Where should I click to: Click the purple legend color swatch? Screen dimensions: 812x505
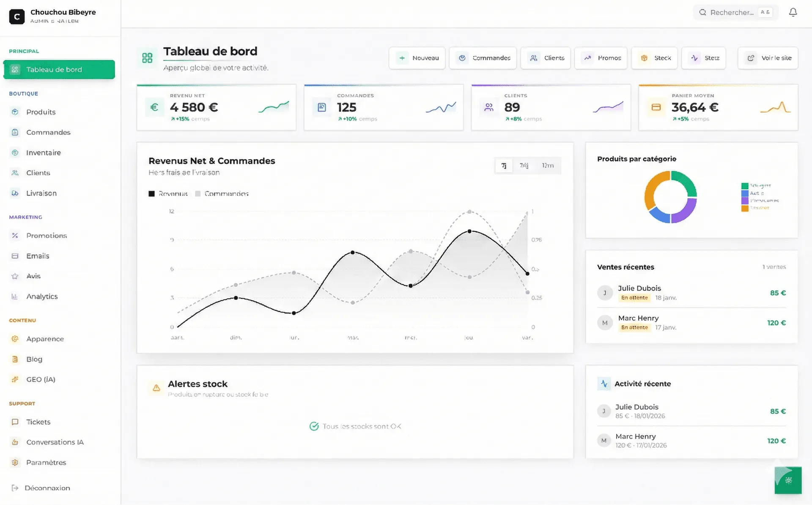click(745, 201)
